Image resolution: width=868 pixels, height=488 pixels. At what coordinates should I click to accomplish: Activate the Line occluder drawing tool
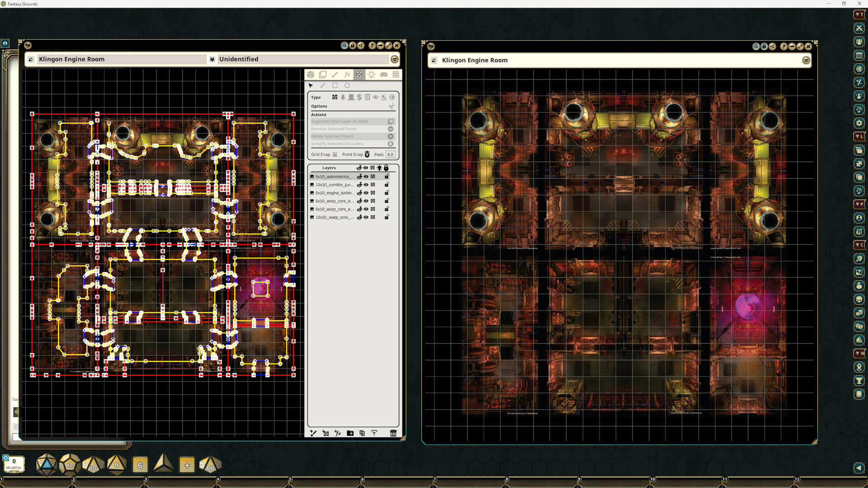click(323, 85)
